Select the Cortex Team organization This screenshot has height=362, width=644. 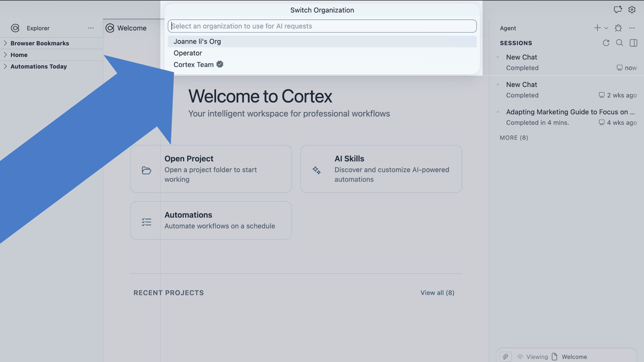[322, 64]
